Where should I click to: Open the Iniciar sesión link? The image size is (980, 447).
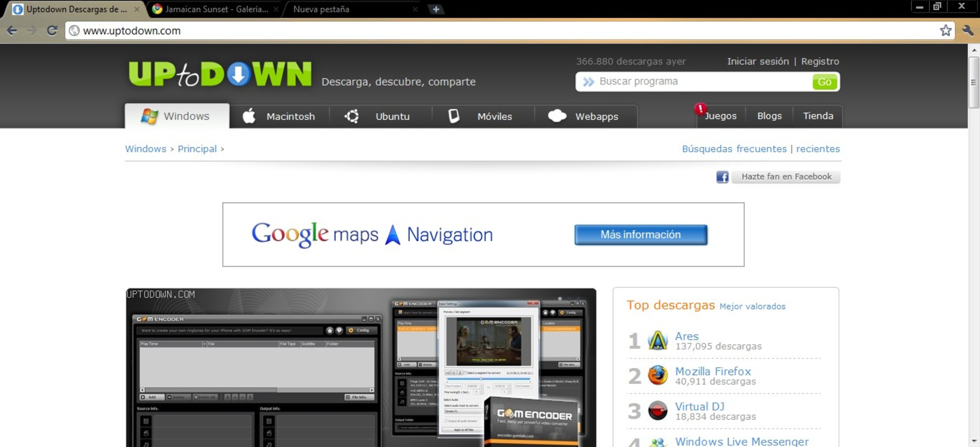pos(758,61)
